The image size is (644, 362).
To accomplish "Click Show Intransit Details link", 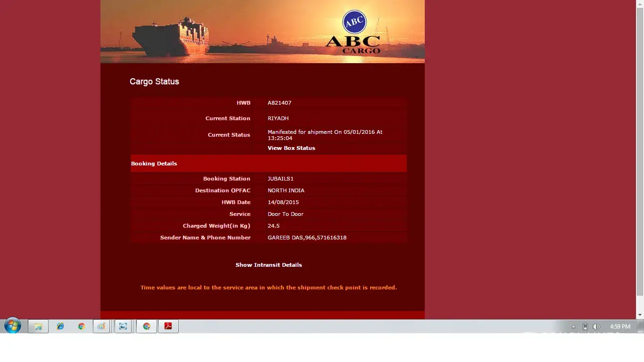I will click(269, 265).
